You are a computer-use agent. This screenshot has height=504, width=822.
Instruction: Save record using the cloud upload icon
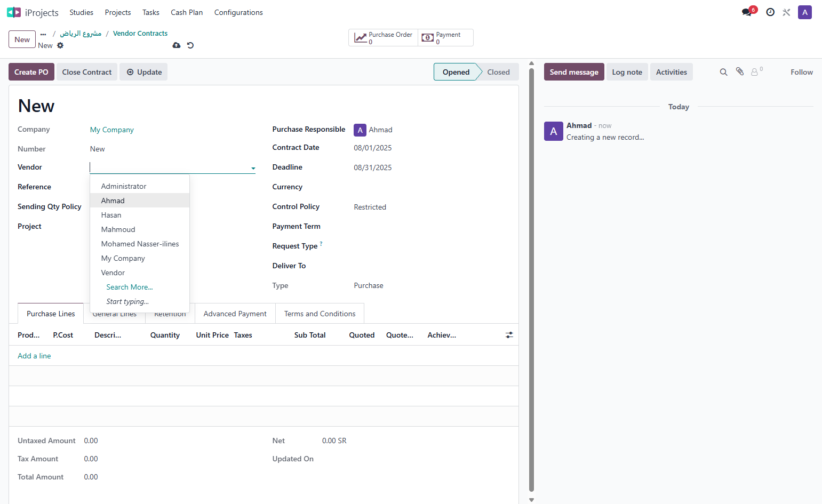point(177,45)
